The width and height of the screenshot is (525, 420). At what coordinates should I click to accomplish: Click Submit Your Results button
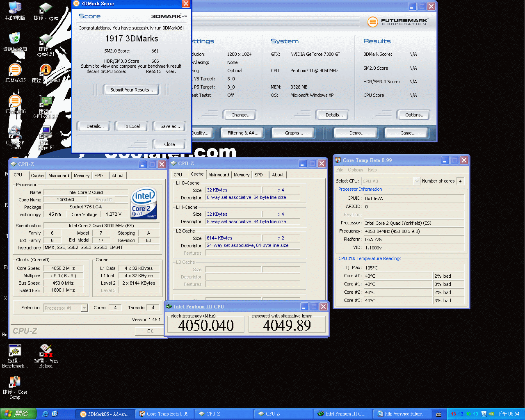pos(132,90)
